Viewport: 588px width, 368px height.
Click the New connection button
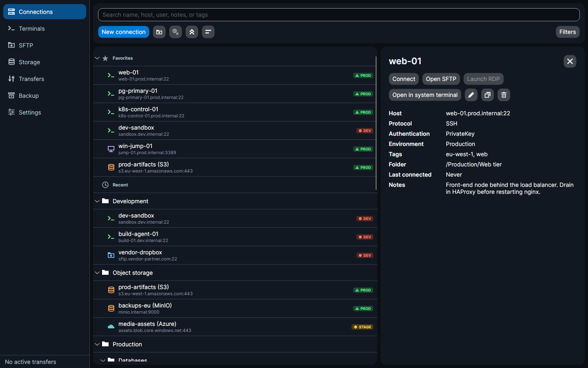click(123, 32)
